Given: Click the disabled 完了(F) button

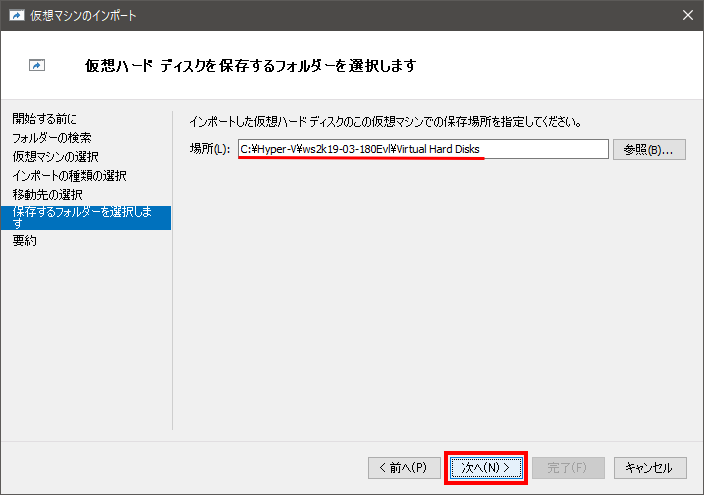Looking at the screenshot, I should coord(568,468).
